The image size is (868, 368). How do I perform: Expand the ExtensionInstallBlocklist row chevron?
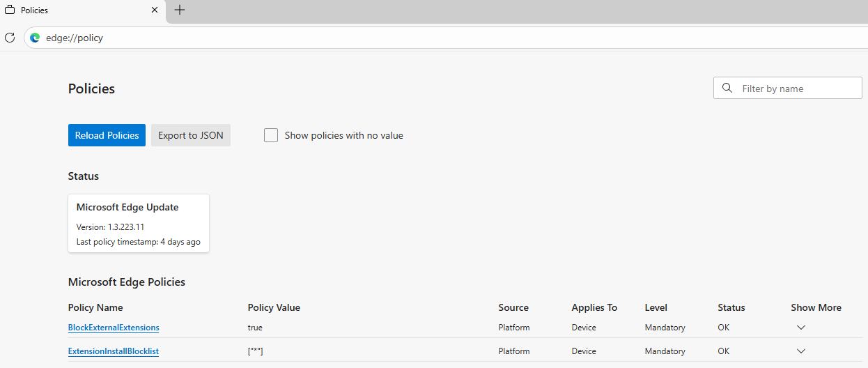[800, 351]
